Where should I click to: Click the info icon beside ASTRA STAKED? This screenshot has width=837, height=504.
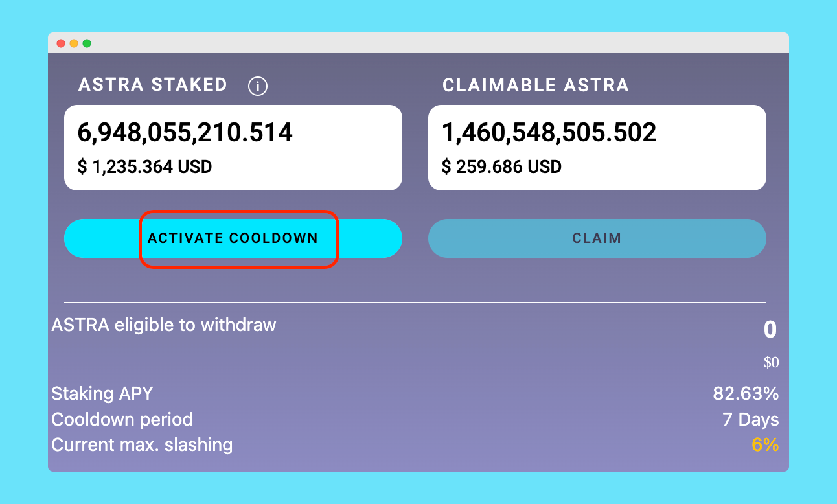(258, 86)
